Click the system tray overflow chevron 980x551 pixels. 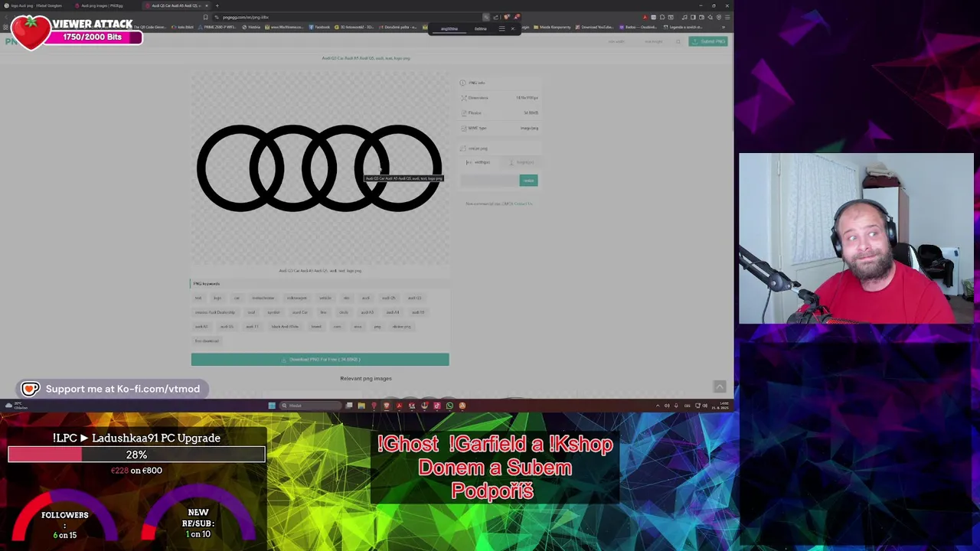(658, 406)
